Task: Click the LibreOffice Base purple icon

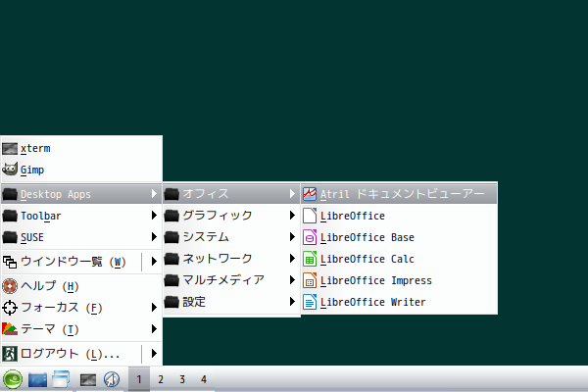Action: click(x=310, y=237)
